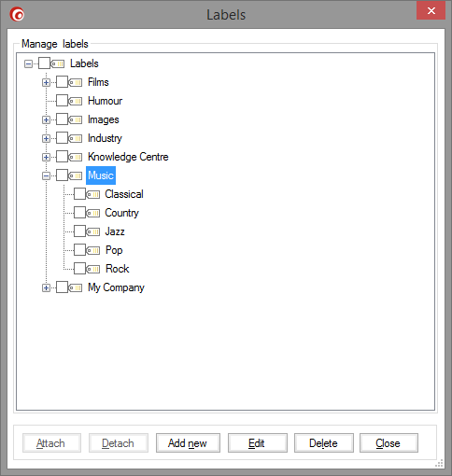Screen dimensions: 452x476
Task: Tick the Rock checkbox
Action: click(79, 269)
